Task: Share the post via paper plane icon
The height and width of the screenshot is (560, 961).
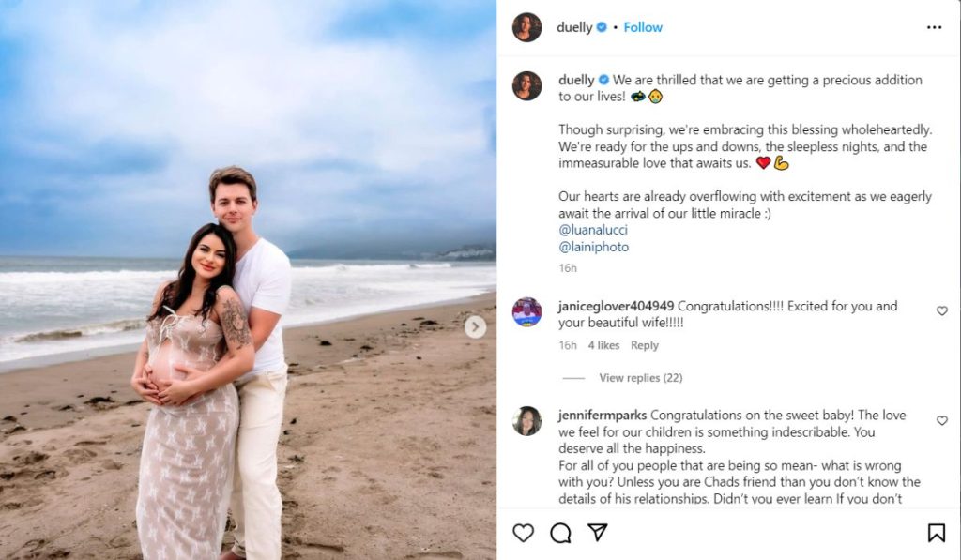Action: 597,533
